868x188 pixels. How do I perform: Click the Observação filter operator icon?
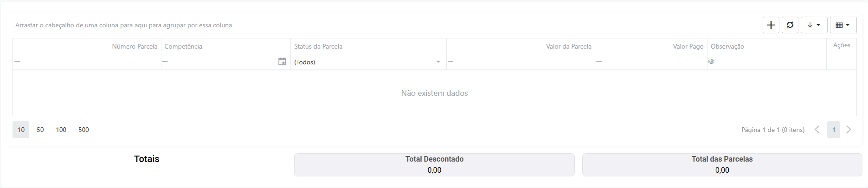(711, 61)
